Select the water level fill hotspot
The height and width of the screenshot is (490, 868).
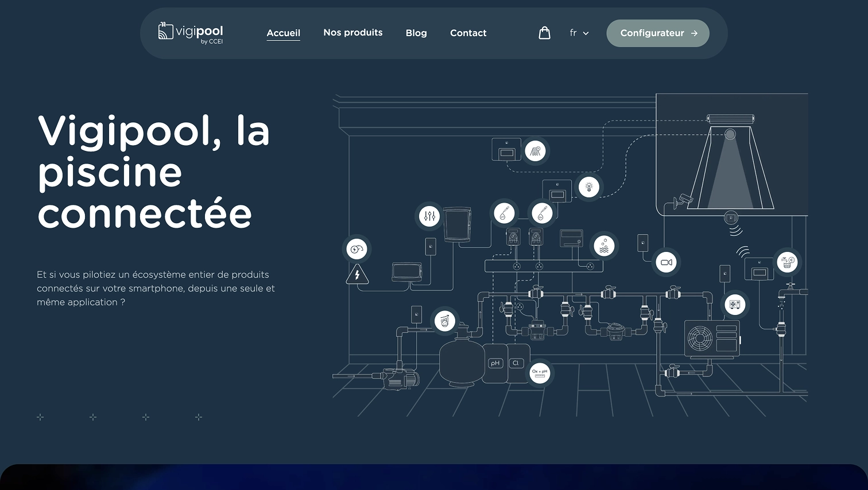786,262
